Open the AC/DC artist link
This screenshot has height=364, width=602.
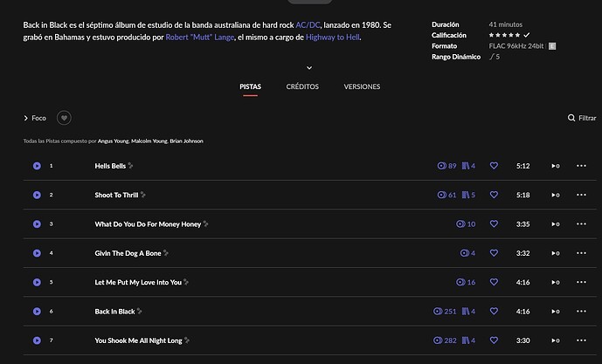308,25
